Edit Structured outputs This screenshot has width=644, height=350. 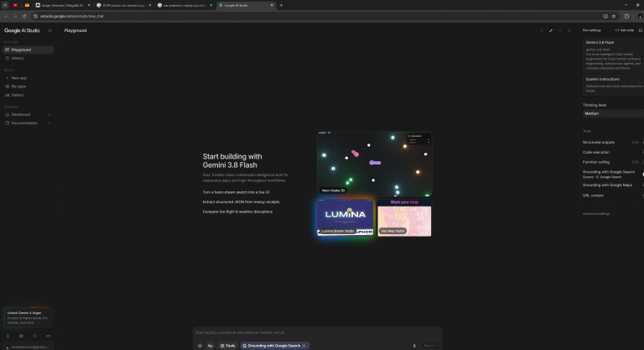point(635,143)
